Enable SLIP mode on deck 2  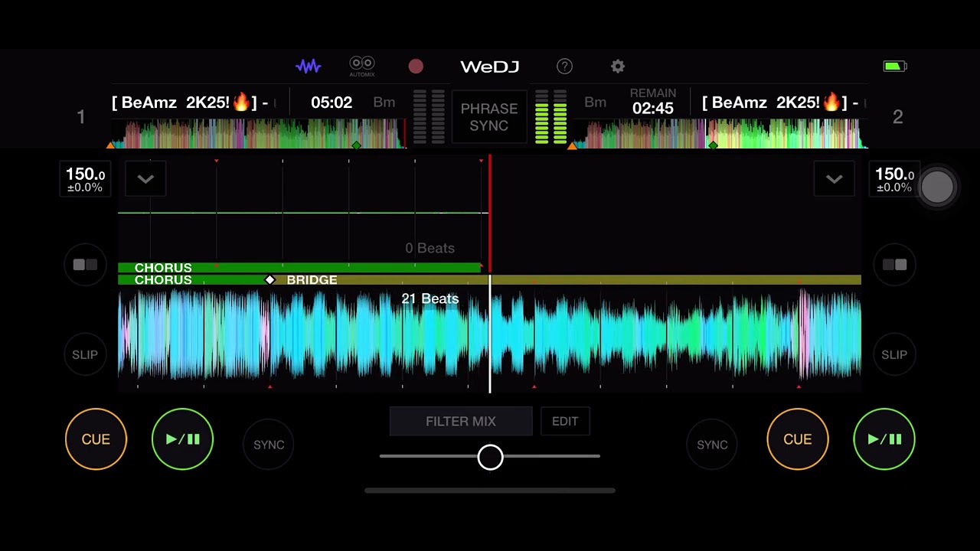pos(894,354)
